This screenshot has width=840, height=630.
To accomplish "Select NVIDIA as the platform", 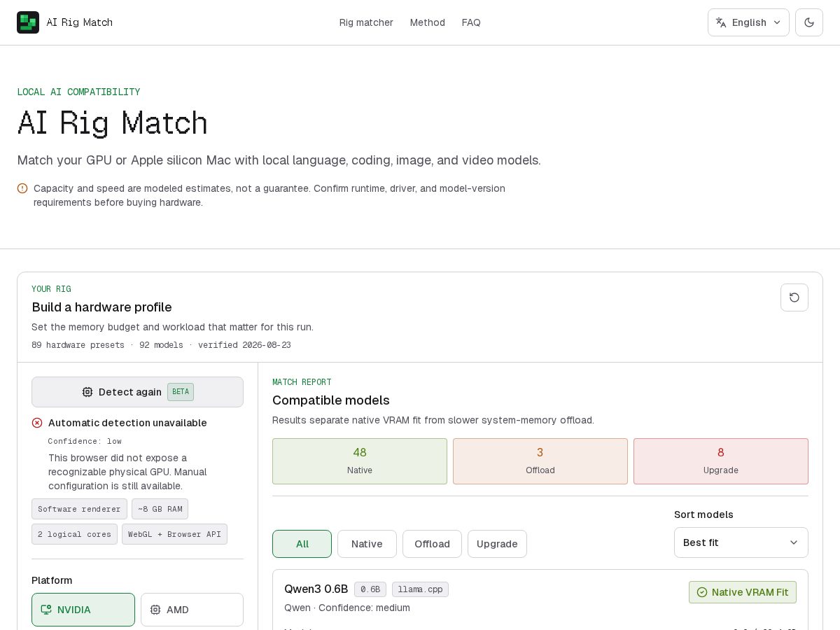I will pos(83,610).
